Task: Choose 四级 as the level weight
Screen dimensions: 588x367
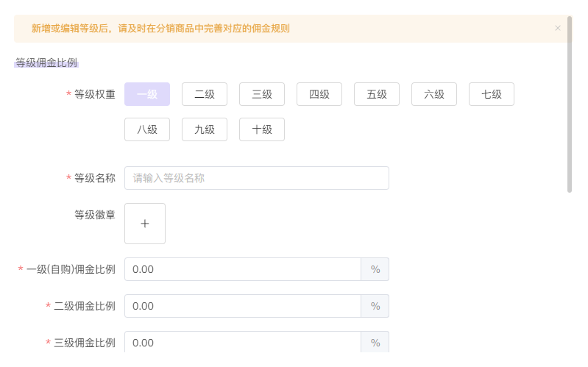Action: point(319,94)
